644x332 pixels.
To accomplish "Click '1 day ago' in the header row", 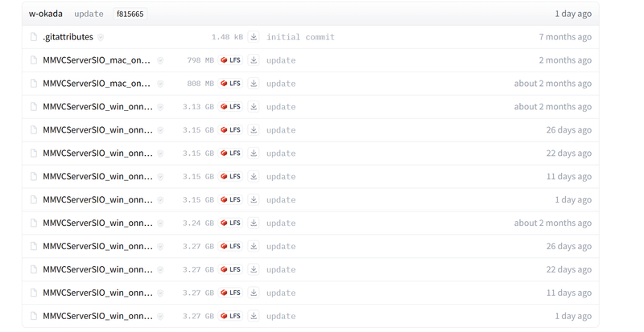I will (x=573, y=14).
